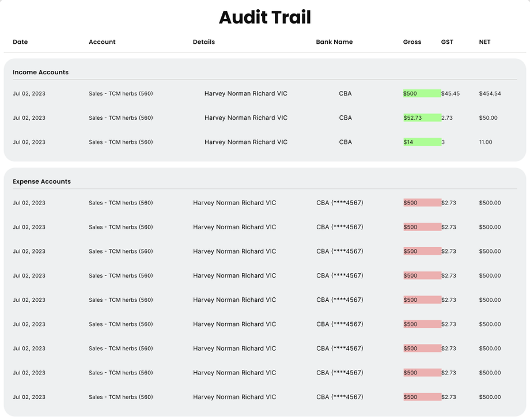
Task: Click the GST column header
Action: click(x=447, y=42)
